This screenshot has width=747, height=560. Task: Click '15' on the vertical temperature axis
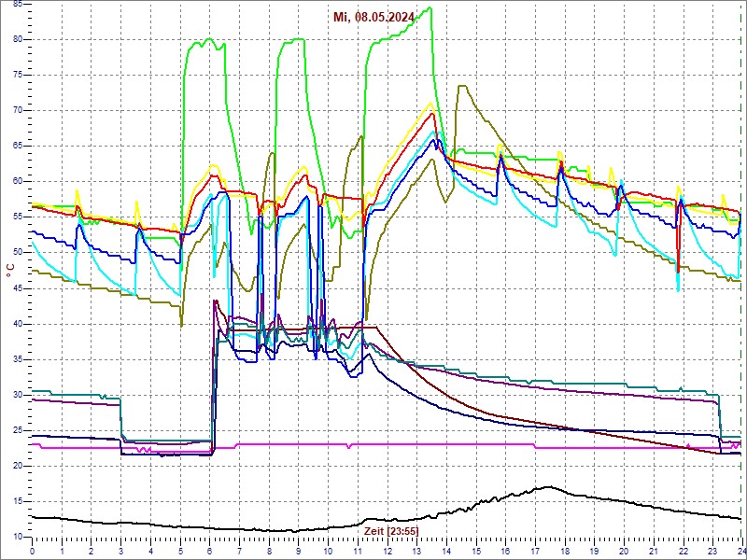click(x=18, y=501)
